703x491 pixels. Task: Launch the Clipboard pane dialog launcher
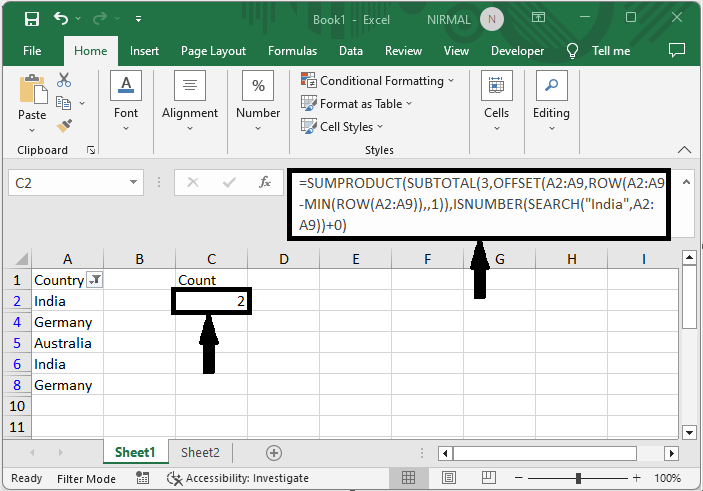point(91,150)
